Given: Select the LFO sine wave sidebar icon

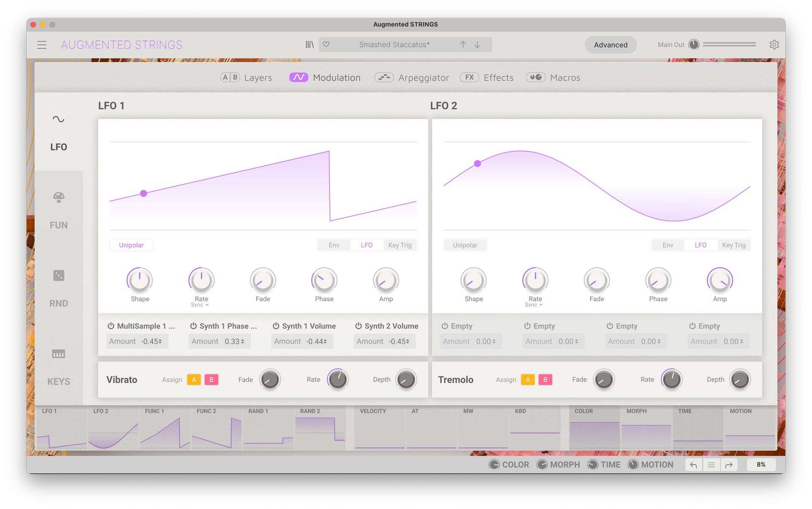Looking at the screenshot, I should [x=58, y=119].
